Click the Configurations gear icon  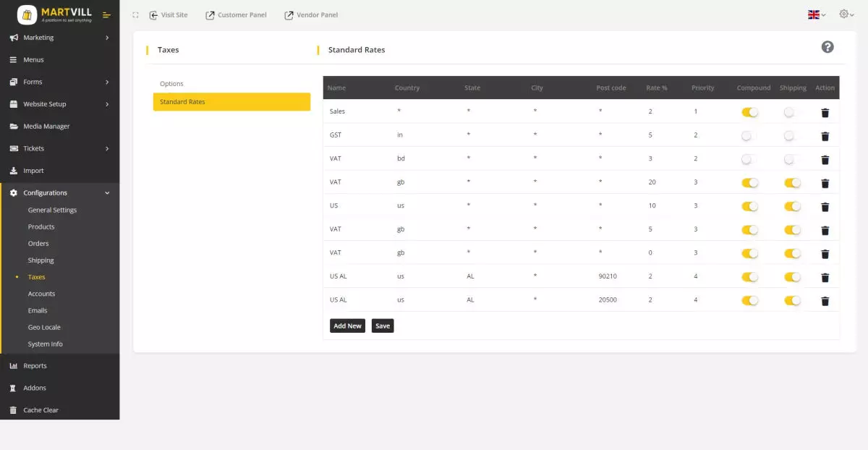[x=14, y=193]
